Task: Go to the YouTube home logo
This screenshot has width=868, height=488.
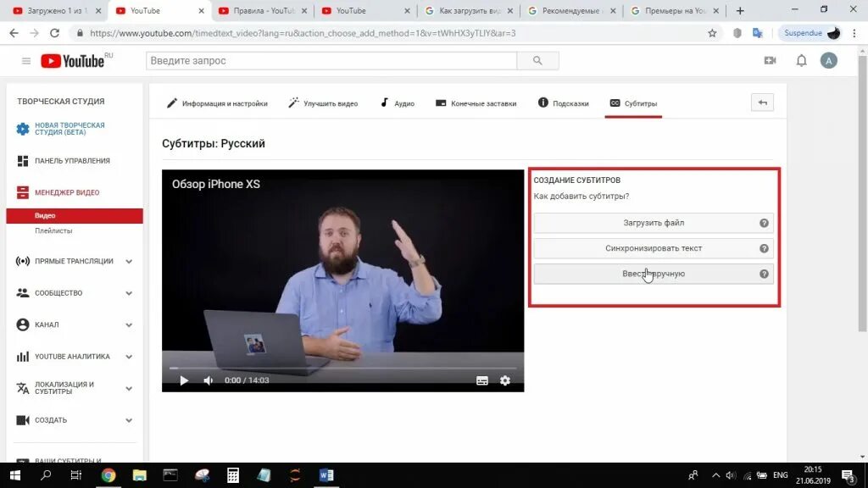Action: [x=73, y=61]
